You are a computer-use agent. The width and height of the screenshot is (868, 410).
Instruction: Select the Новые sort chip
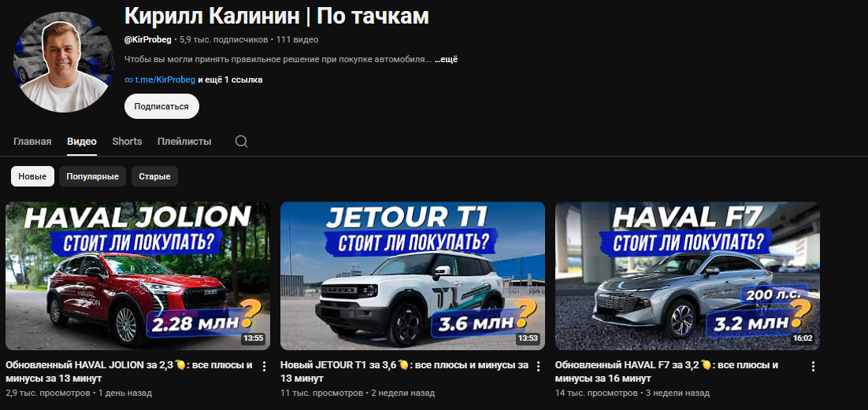32,176
